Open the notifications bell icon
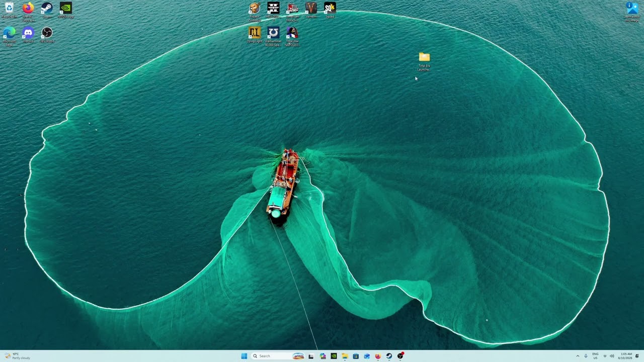This screenshot has height=362, width=644. [x=637, y=356]
